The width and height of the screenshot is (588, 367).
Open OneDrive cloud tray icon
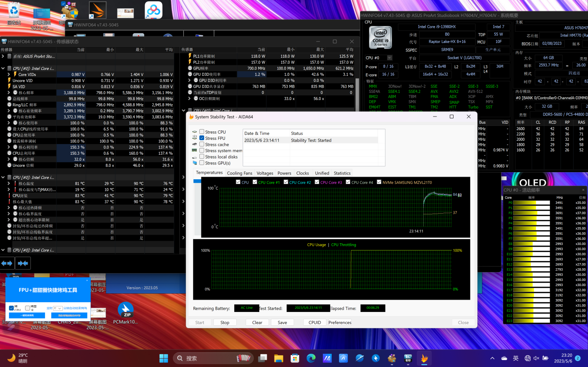click(504, 358)
